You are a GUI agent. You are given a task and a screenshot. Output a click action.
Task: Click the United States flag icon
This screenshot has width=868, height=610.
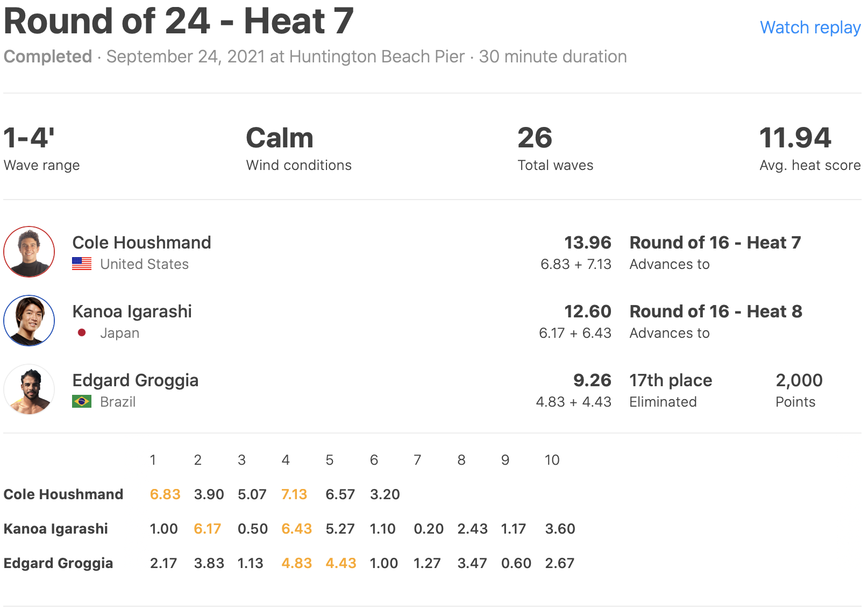(x=82, y=264)
